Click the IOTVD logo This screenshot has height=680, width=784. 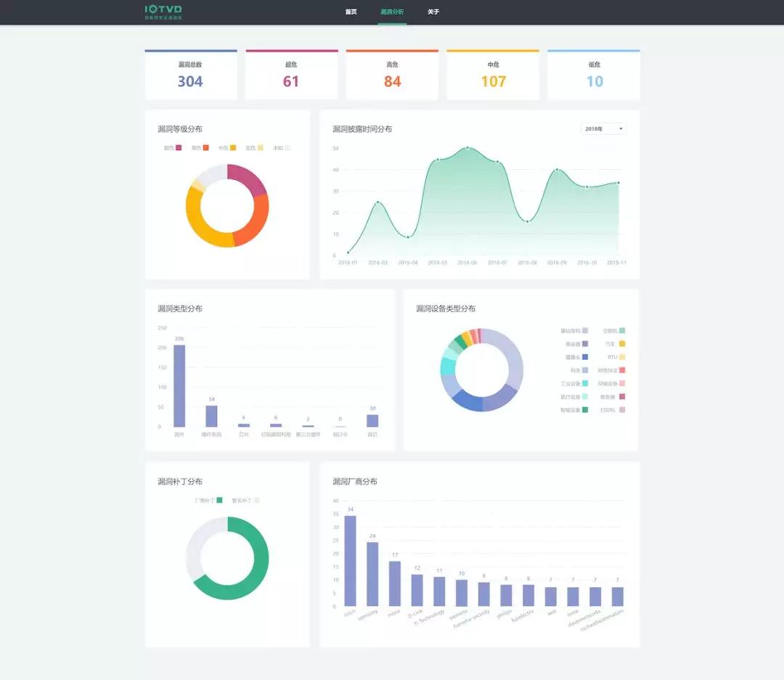[163, 11]
